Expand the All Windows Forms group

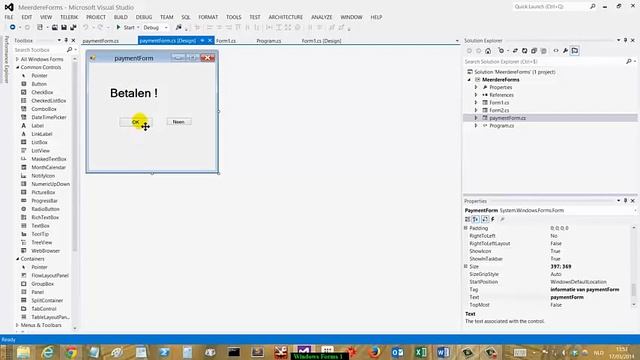[x=18, y=59]
